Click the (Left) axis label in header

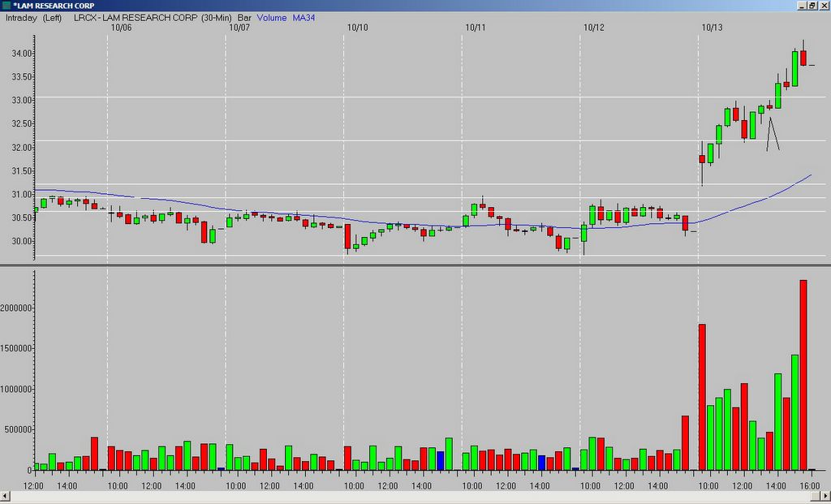(x=53, y=18)
